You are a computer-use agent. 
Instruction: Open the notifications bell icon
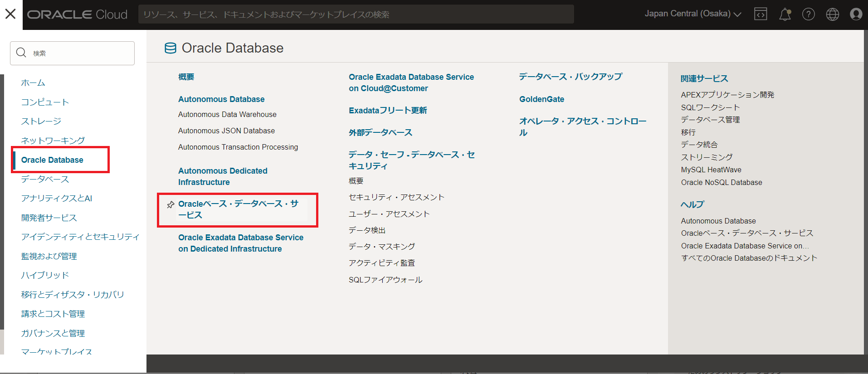click(x=785, y=15)
